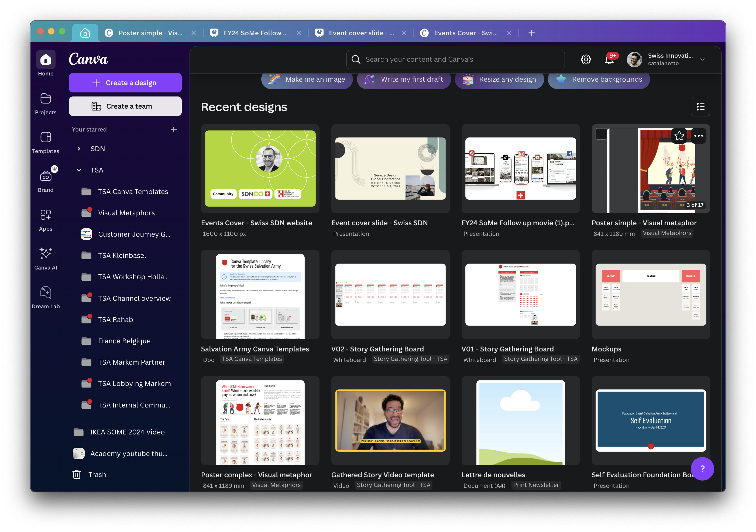Open the help question mark button
756x532 pixels.
coord(702,468)
